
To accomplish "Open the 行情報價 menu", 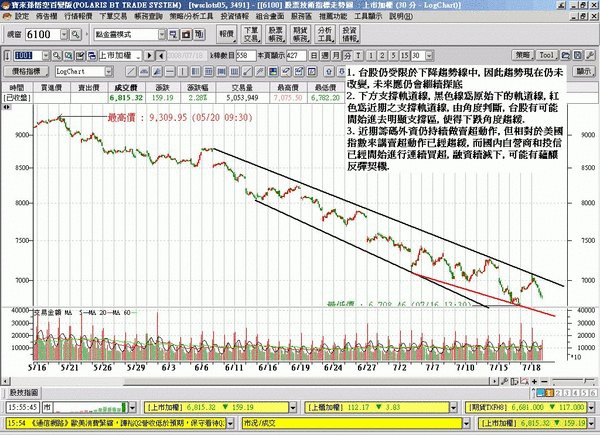I will [78, 16].
